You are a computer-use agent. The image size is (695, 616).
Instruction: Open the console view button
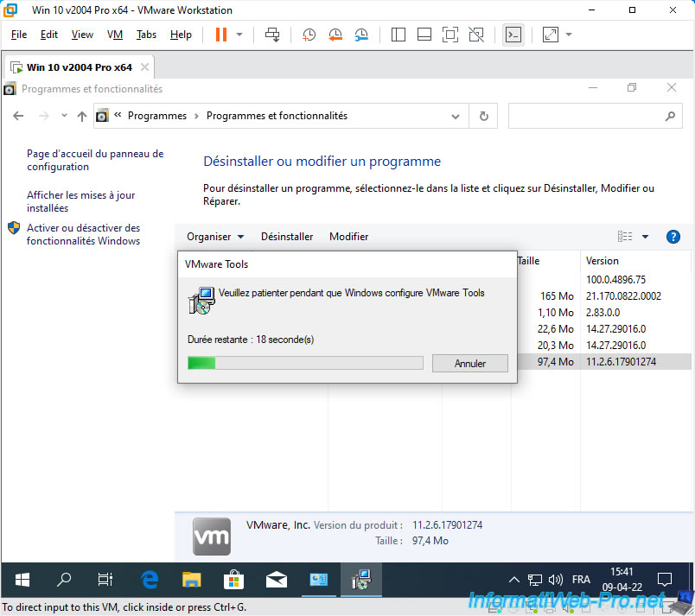click(x=513, y=35)
